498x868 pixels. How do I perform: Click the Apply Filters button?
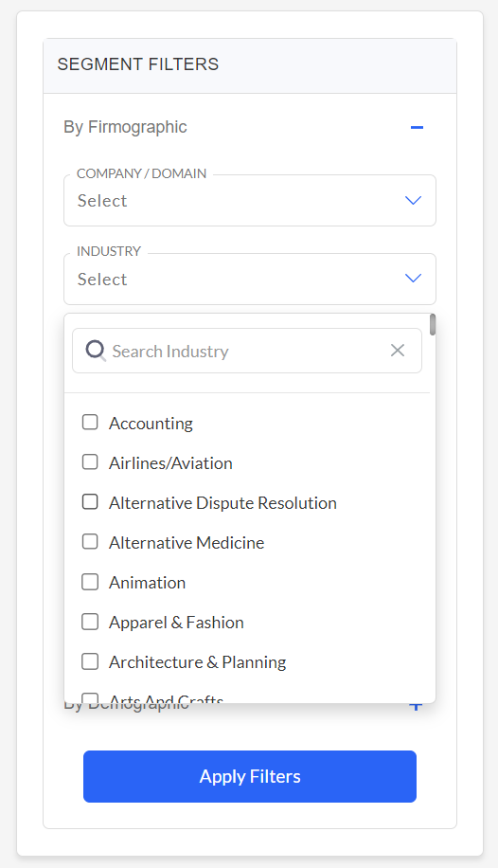coord(250,776)
